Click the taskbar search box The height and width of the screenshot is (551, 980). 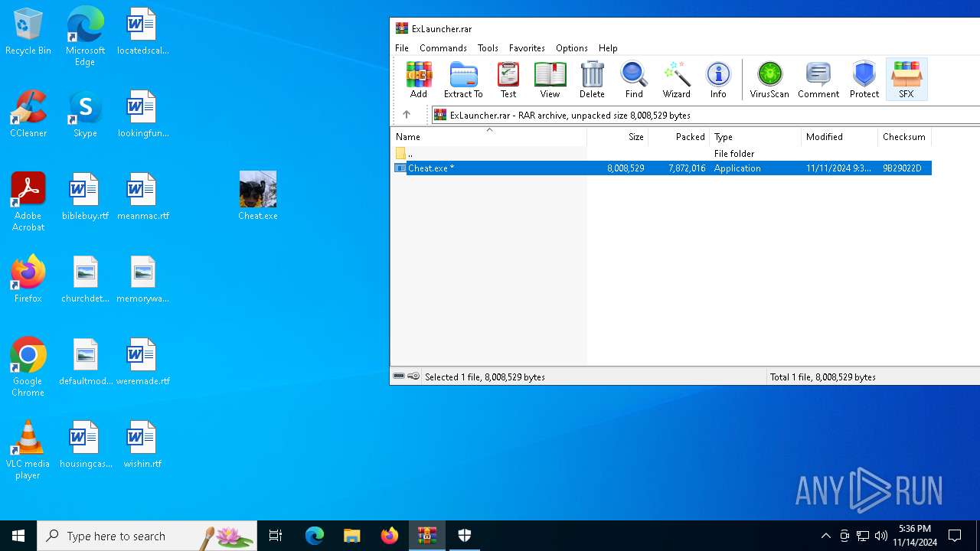point(147,536)
